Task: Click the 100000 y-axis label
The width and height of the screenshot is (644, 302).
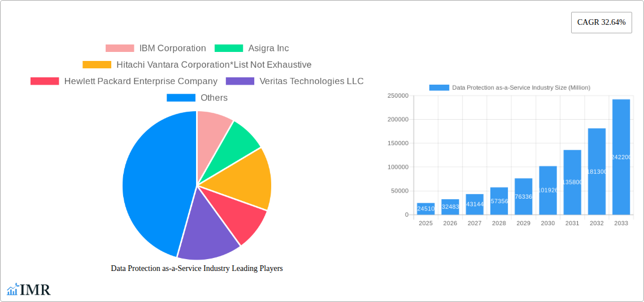Action: coord(398,167)
